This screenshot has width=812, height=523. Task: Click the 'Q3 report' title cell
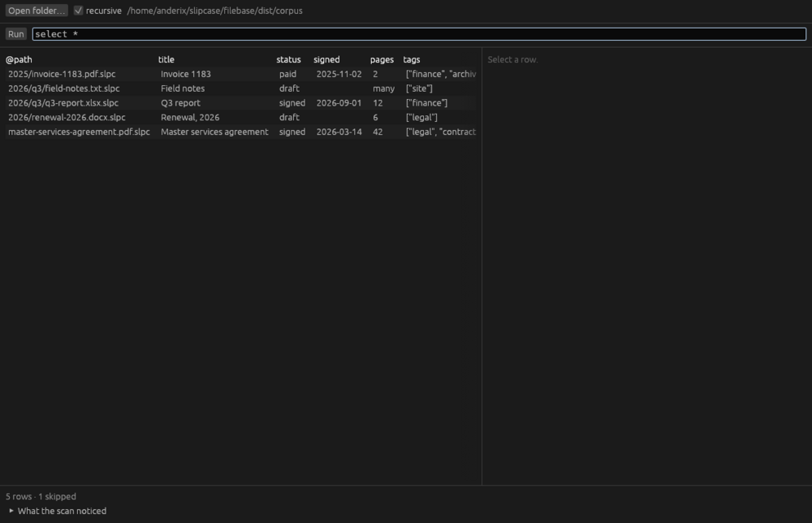tap(180, 103)
